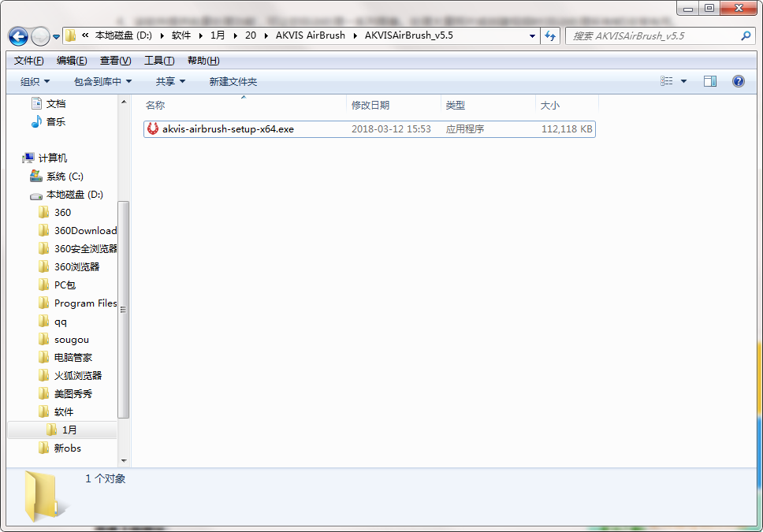Change the view with the view icon
Screen dimensions: 763x532
(666, 81)
